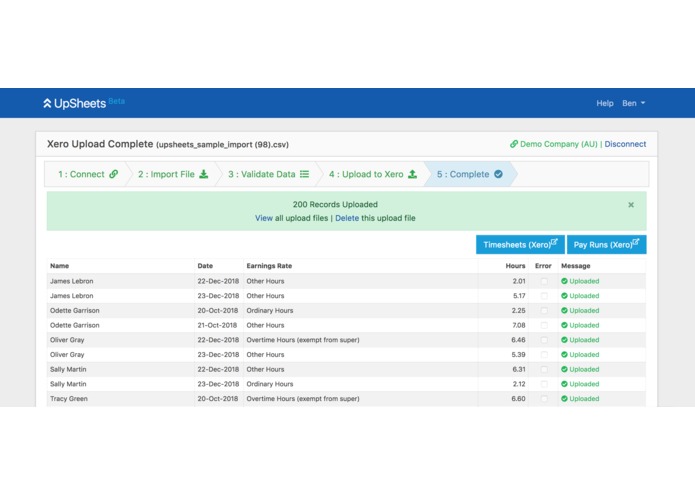Viewport: 695px width, 494px height.
Task: Click the list icon in Validate Data step
Action: pos(305,174)
